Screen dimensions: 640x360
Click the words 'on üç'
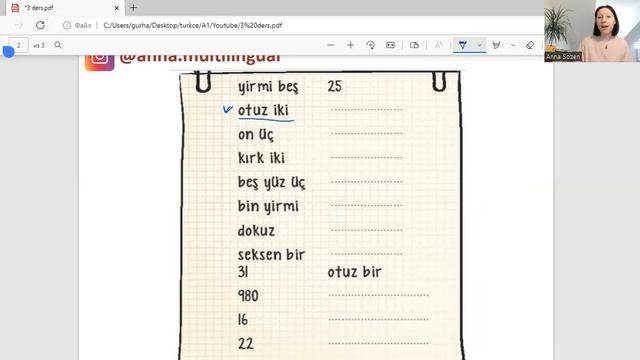256,134
